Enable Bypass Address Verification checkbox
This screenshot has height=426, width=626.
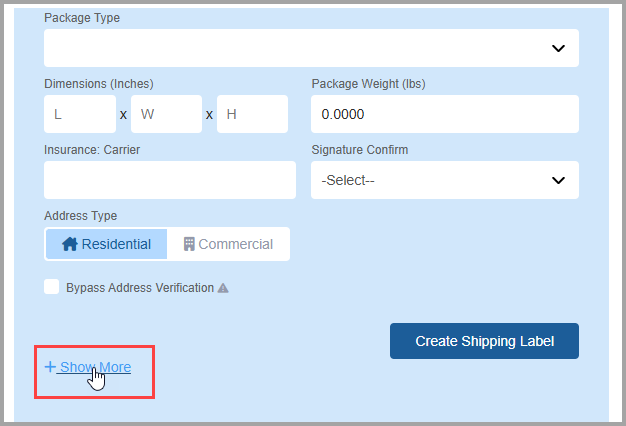pos(52,287)
